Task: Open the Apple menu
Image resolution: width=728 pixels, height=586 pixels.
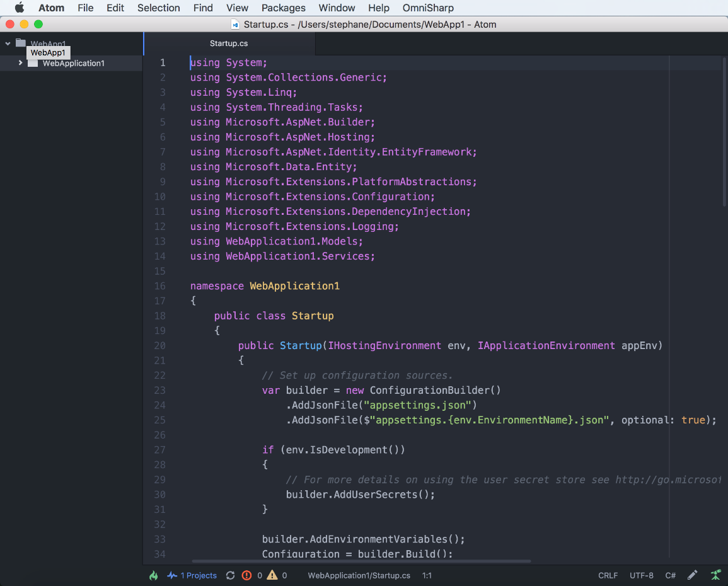Action: [20, 8]
